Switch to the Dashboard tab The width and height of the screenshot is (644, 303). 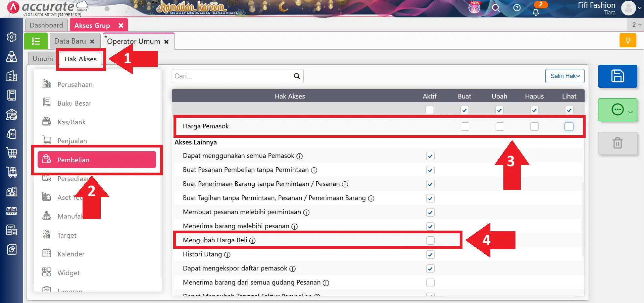[x=46, y=25]
